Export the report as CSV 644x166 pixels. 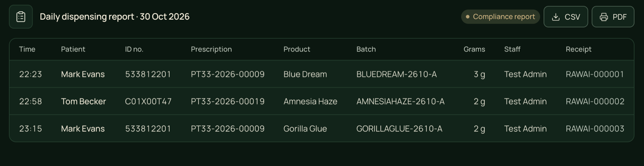(x=566, y=17)
